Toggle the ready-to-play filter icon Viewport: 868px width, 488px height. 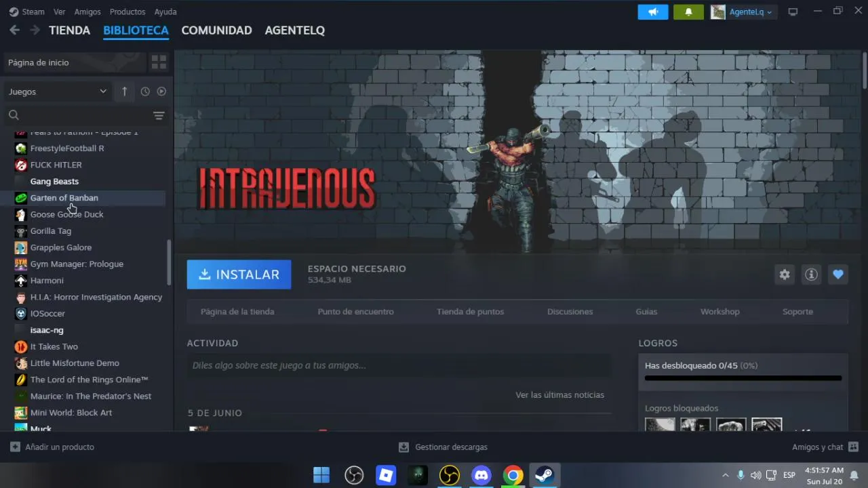click(x=161, y=91)
